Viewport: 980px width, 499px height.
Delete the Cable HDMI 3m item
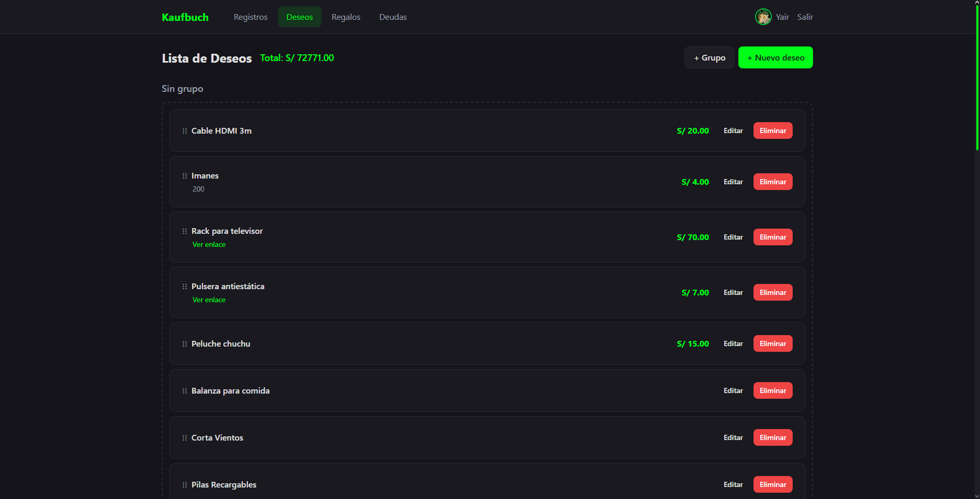pyautogui.click(x=772, y=130)
